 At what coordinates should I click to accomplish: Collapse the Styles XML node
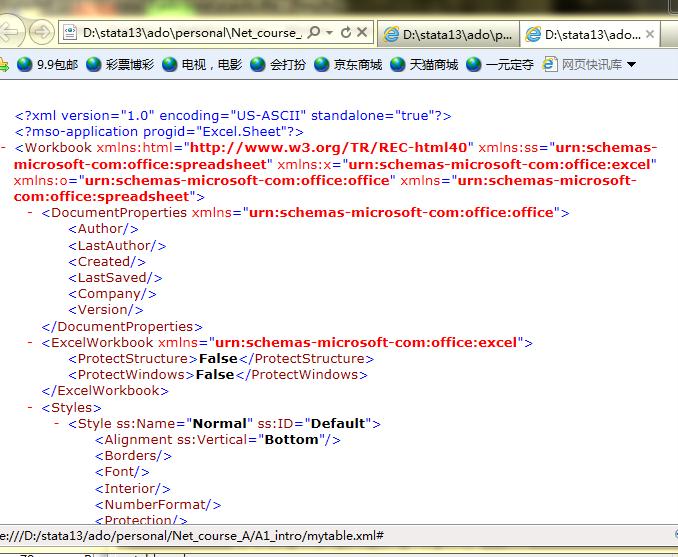[x=31, y=408]
